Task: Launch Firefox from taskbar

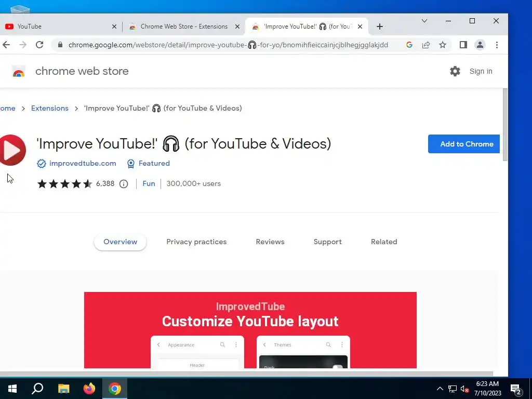Action: point(89,389)
